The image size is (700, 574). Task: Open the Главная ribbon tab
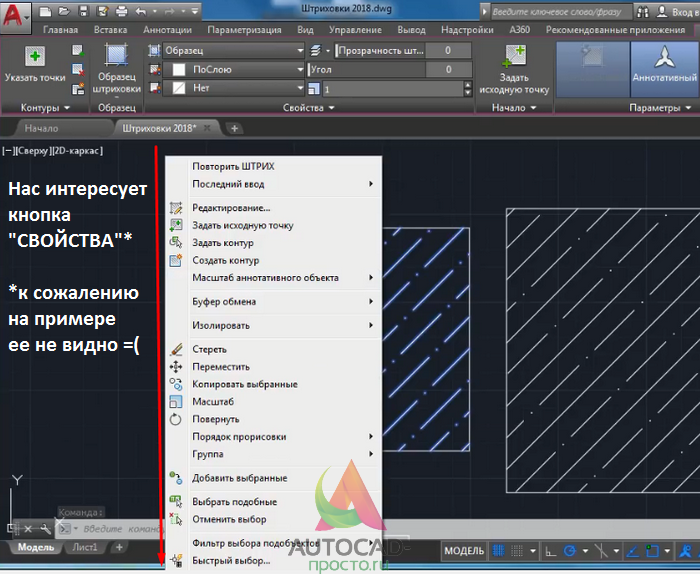60,30
